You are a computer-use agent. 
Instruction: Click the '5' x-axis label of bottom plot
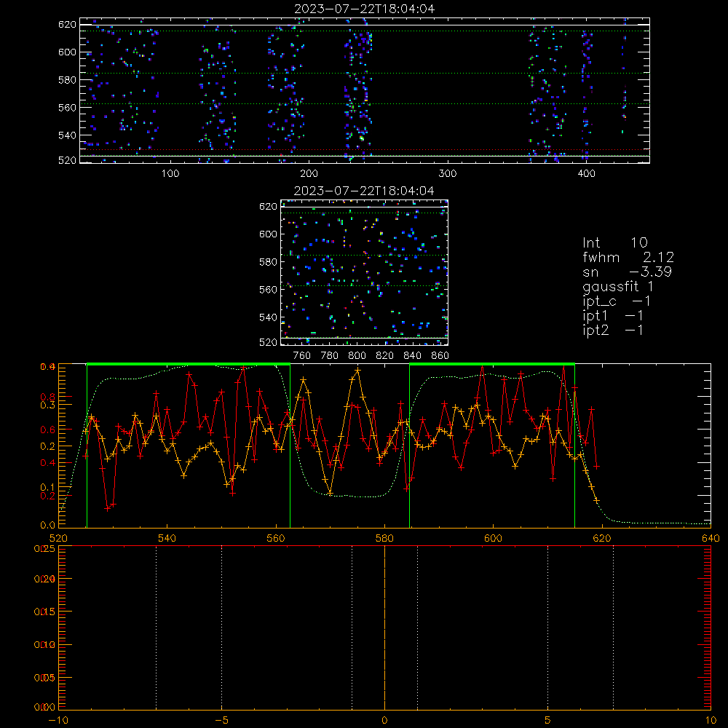(x=548, y=720)
